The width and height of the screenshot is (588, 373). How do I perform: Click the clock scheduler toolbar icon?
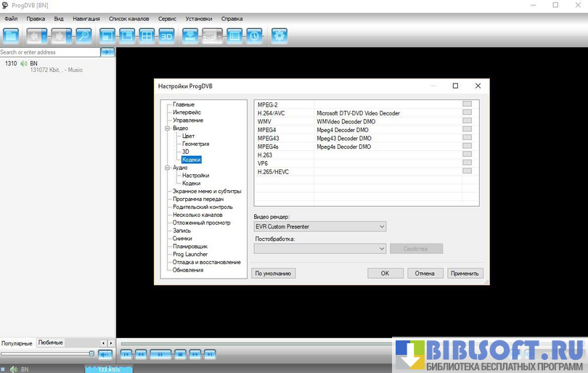coord(253,35)
